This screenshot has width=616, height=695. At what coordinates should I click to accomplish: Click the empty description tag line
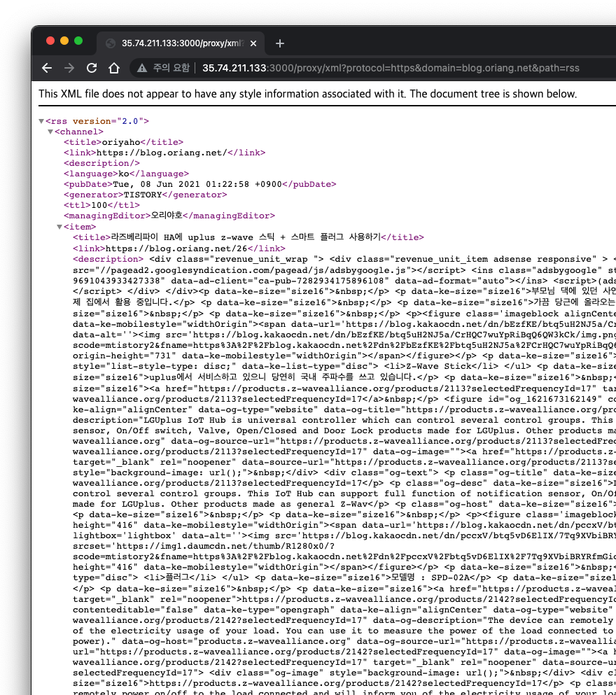click(x=102, y=163)
